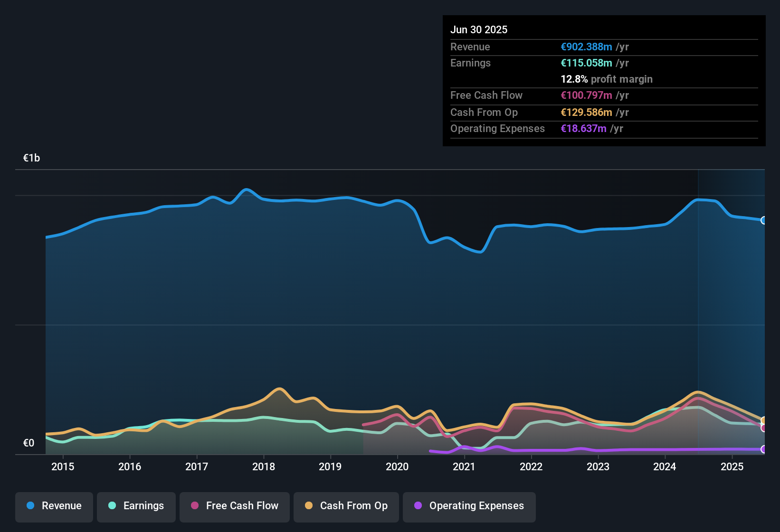Toggle the Revenue series legend label
Screen dimensions: 780x532
(61, 505)
